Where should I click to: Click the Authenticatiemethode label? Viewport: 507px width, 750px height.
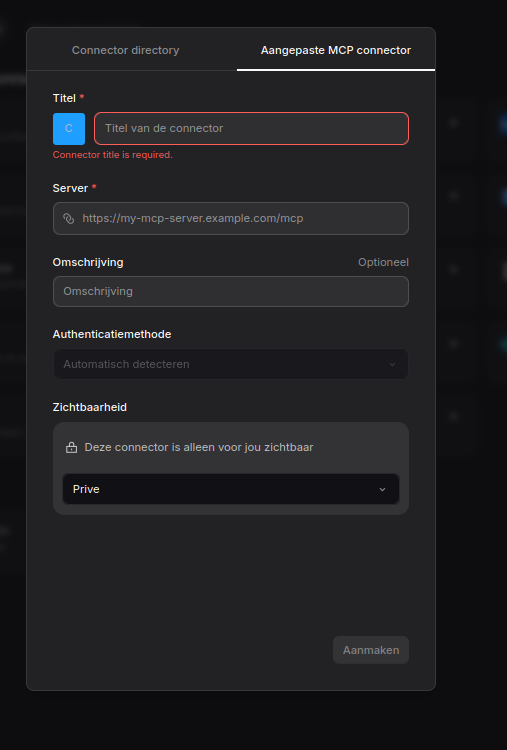pyautogui.click(x=112, y=334)
